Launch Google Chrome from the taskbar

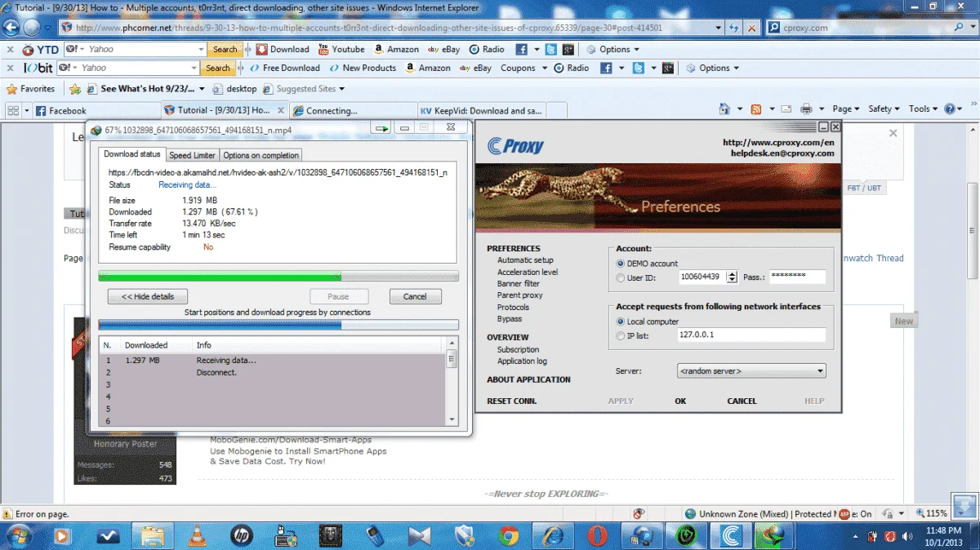click(509, 536)
